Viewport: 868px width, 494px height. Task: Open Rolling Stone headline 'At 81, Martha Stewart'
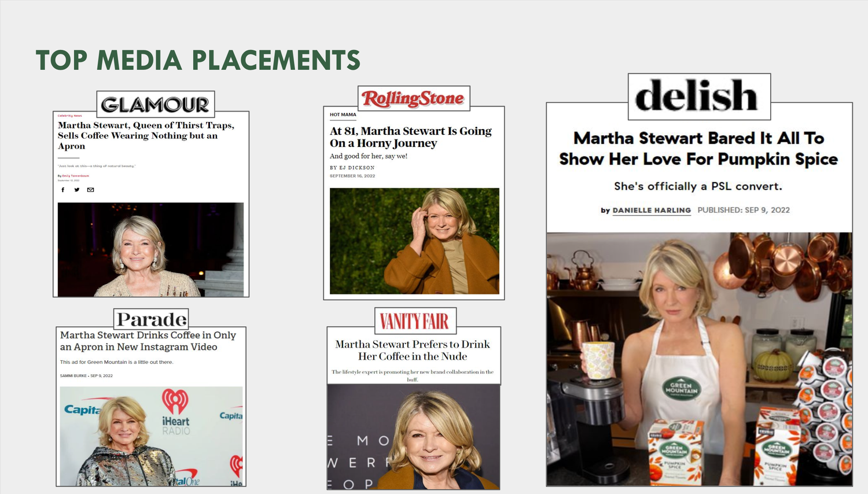411,137
